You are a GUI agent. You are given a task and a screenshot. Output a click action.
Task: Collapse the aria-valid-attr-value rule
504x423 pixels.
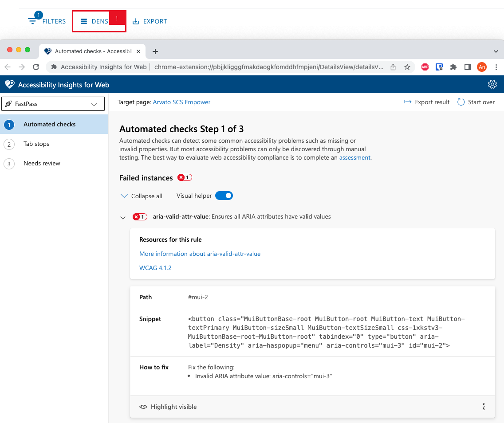(123, 217)
